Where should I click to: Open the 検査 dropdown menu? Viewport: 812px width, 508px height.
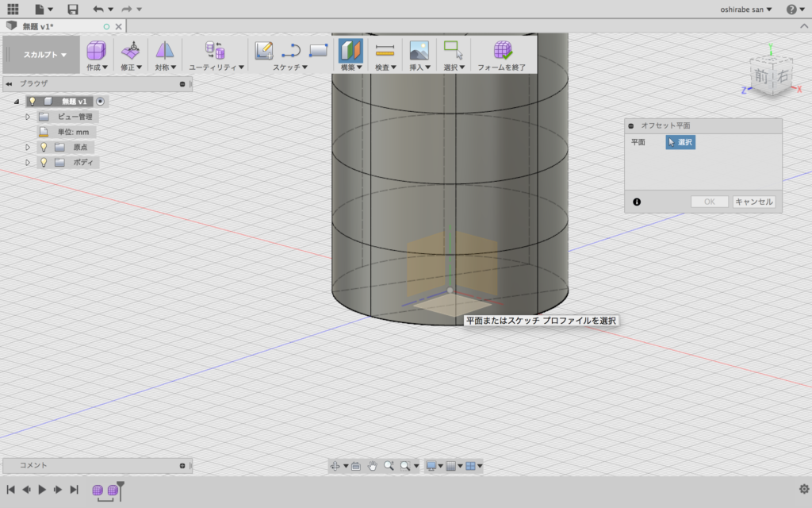[x=385, y=67]
